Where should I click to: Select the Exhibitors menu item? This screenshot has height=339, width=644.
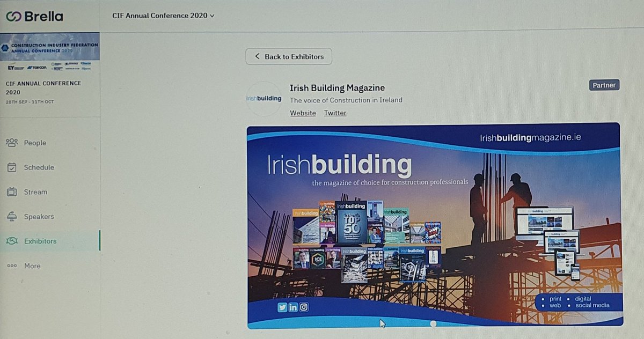(x=49, y=241)
